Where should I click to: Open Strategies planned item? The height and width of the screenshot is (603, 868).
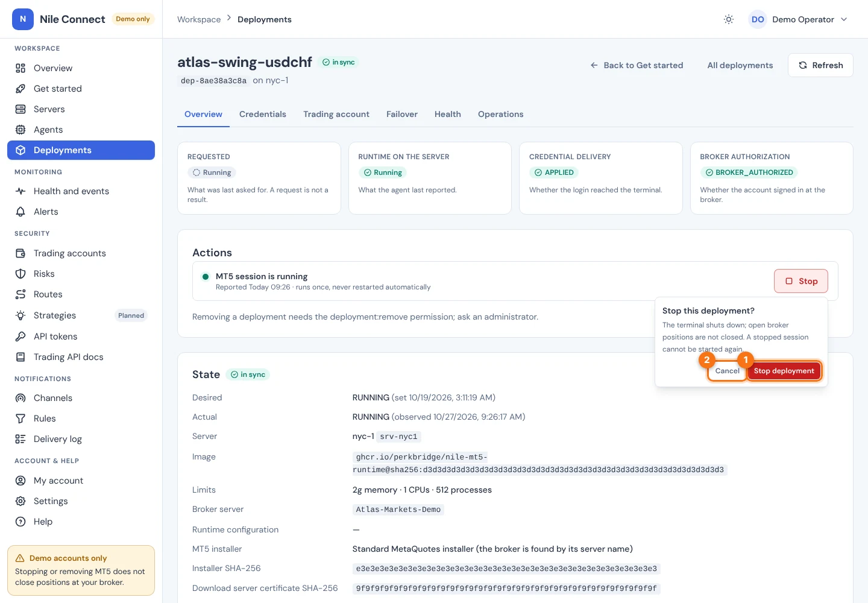pyautogui.click(x=81, y=315)
